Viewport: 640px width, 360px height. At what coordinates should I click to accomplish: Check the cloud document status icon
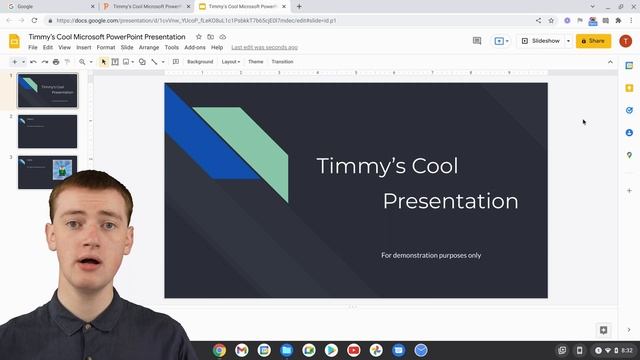(223, 37)
